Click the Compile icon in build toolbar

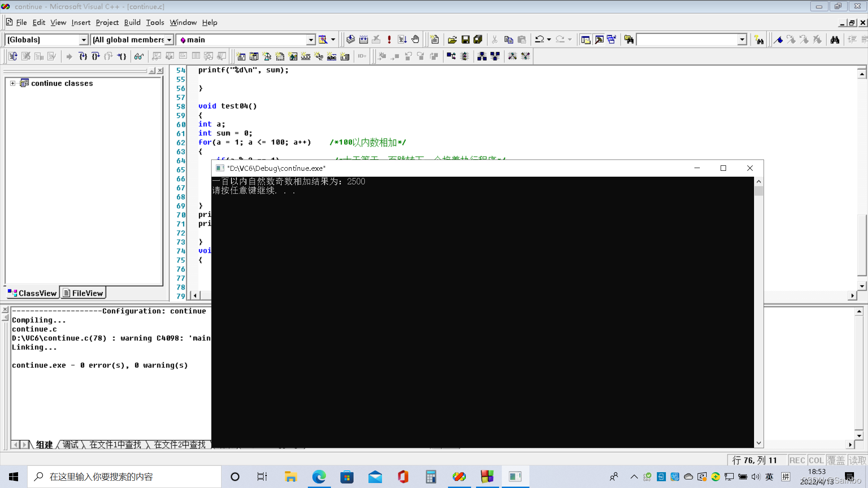click(x=350, y=40)
